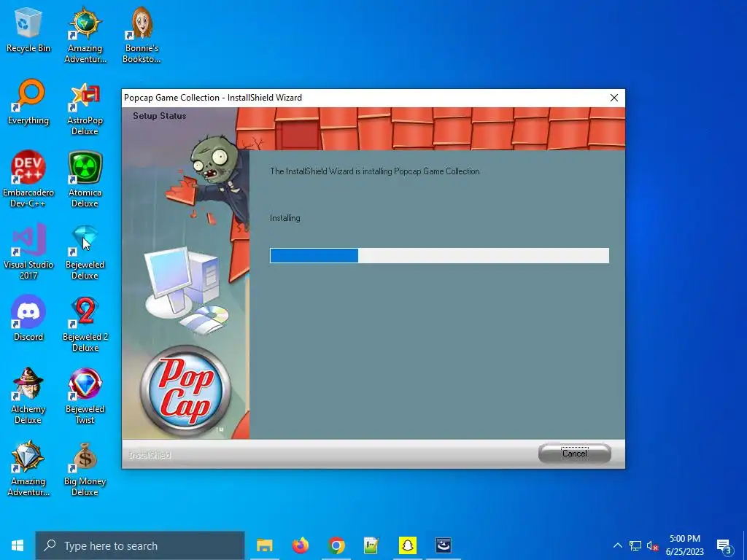The width and height of the screenshot is (747, 560).
Task: Select the Bejeweled Deluxe desktop shortcut
Action: click(x=85, y=252)
